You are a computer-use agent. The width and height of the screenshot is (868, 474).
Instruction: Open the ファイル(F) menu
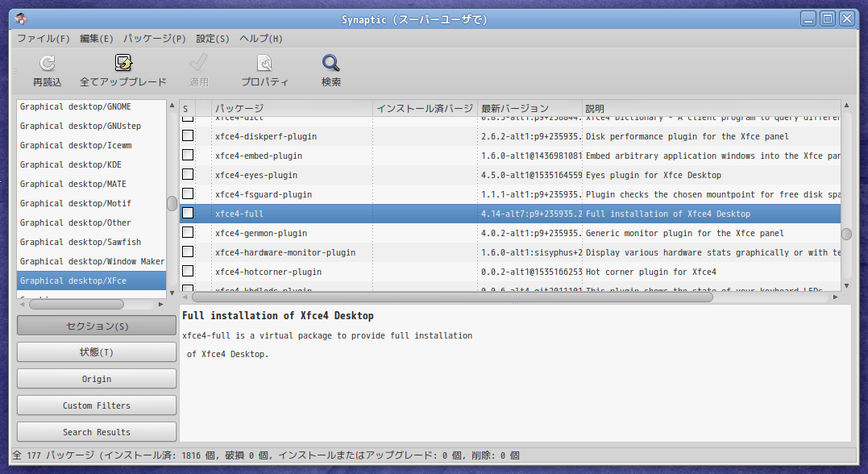(x=44, y=38)
